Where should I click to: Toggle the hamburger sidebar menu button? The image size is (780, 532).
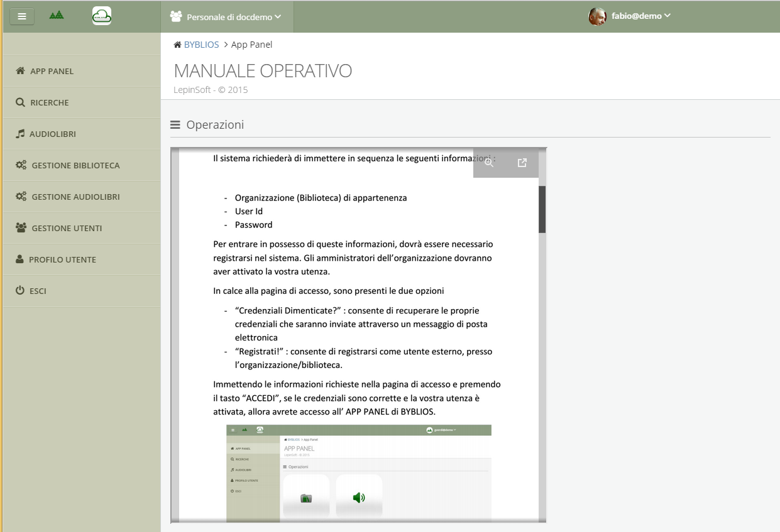click(x=22, y=16)
